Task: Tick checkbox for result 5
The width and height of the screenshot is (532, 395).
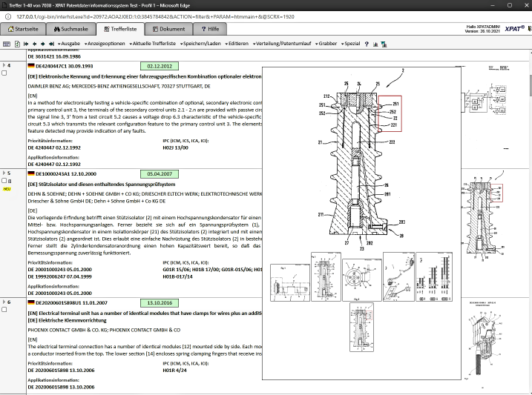Action: pyautogui.click(x=4, y=181)
